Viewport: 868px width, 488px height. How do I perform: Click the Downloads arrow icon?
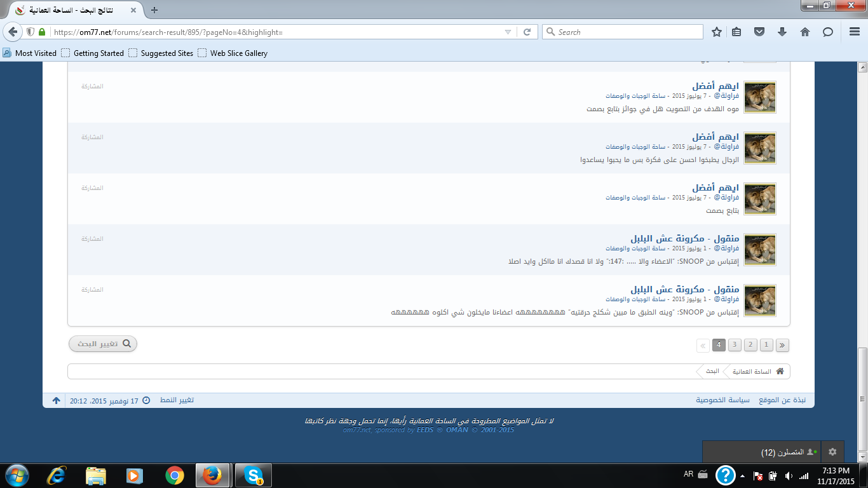pos(782,32)
